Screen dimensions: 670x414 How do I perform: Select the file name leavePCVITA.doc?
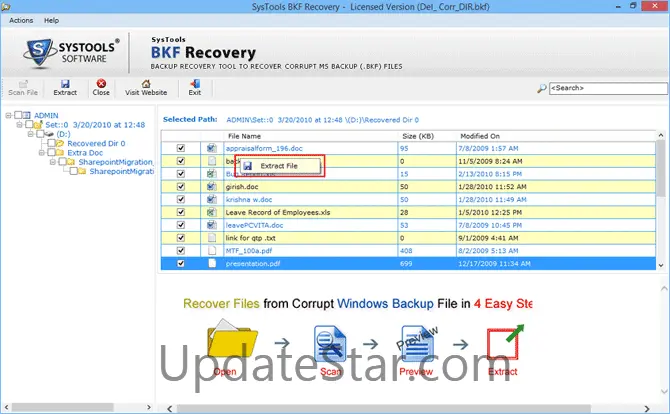click(x=254, y=225)
